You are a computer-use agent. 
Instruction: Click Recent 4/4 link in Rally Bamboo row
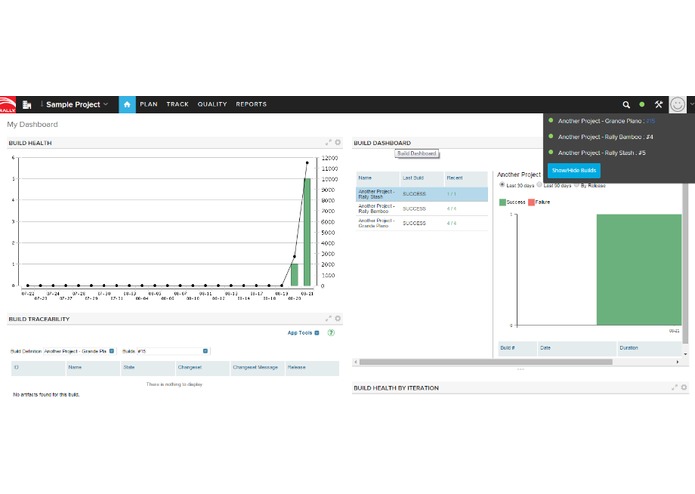451,209
